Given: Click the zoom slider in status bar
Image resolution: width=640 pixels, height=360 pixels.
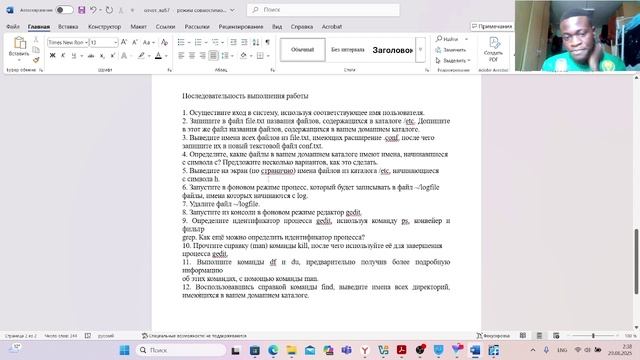Looking at the screenshot, I should [593, 336].
